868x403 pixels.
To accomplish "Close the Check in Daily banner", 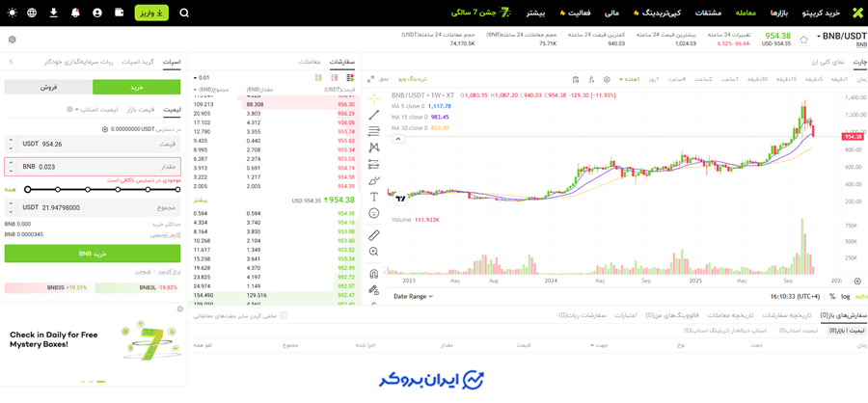I will tap(180, 309).
